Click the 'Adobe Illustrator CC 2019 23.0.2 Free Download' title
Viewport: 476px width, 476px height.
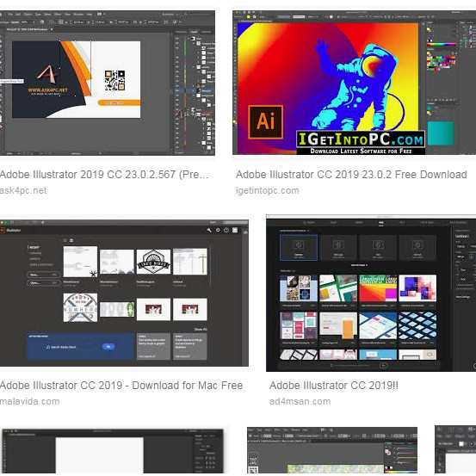pos(351,175)
